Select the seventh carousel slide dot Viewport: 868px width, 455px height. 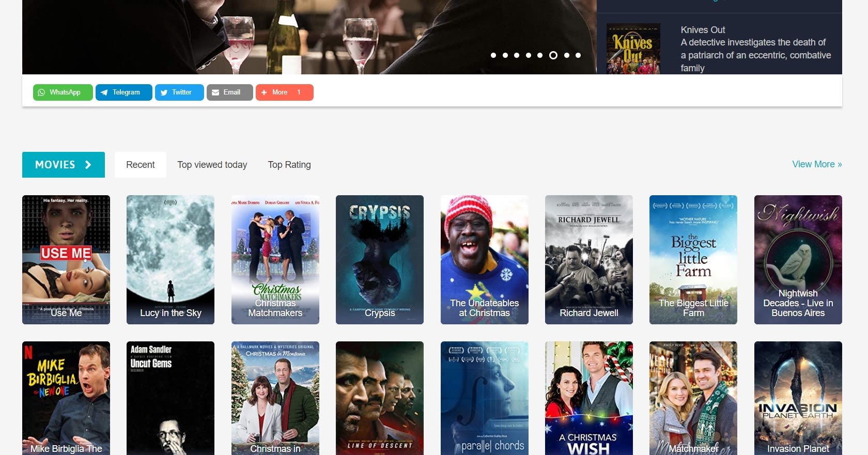point(567,55)
